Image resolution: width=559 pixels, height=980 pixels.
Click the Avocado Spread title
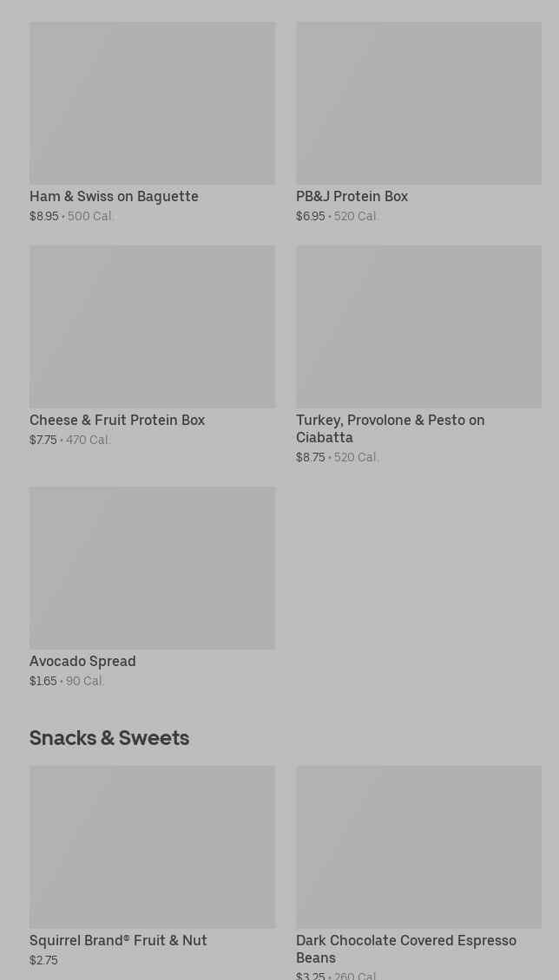click(x=82, y=662)
